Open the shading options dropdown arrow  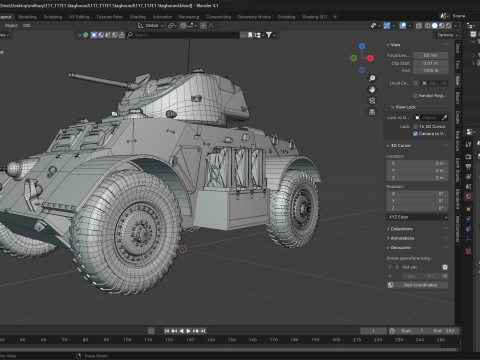(x=455, y=26)
